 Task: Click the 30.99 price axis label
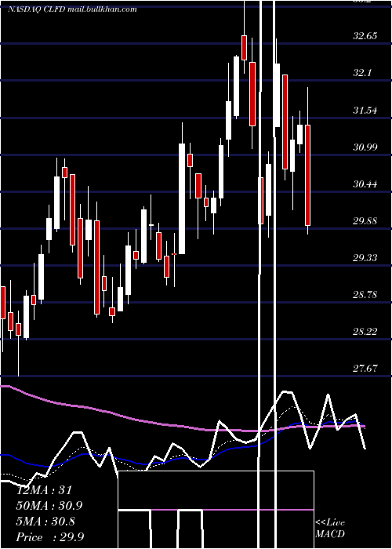[365, 147]
